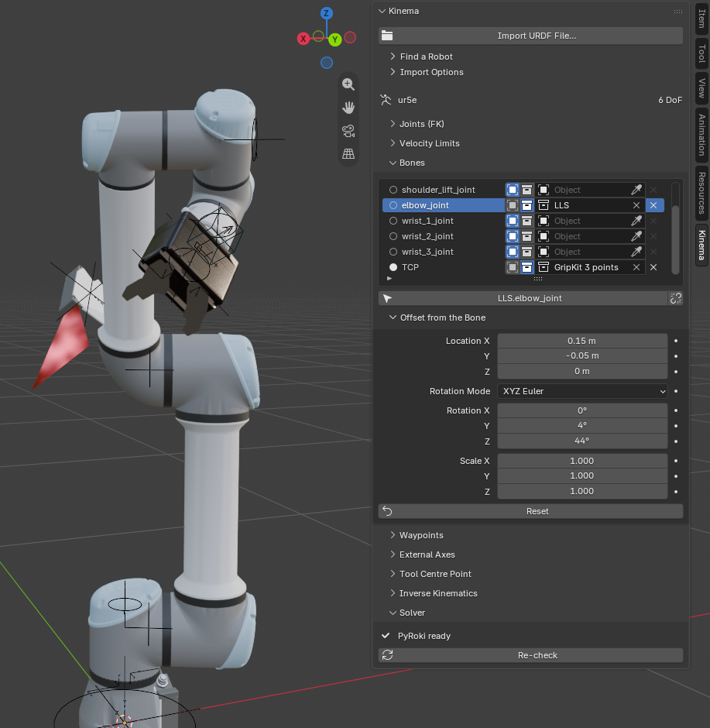The image size is (710, 728).
Task: Enable object mode toggle for TCP
Action: pyautogui.click(x=513, y=267)
